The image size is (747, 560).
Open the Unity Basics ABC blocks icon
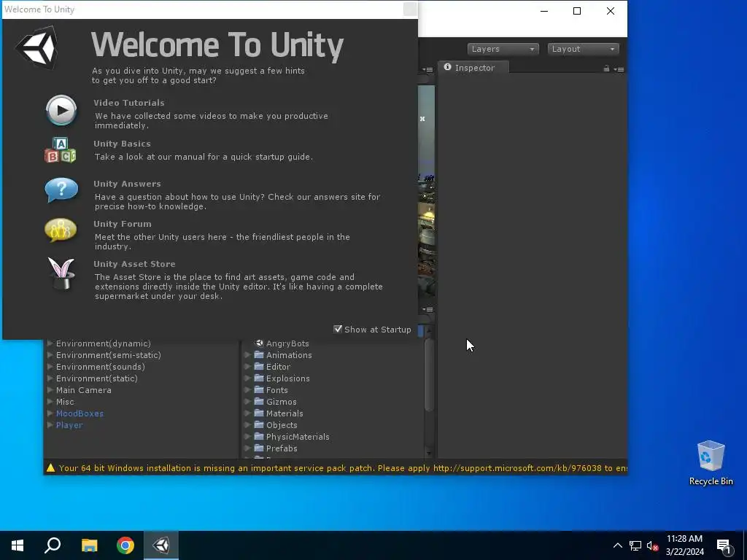61,150
